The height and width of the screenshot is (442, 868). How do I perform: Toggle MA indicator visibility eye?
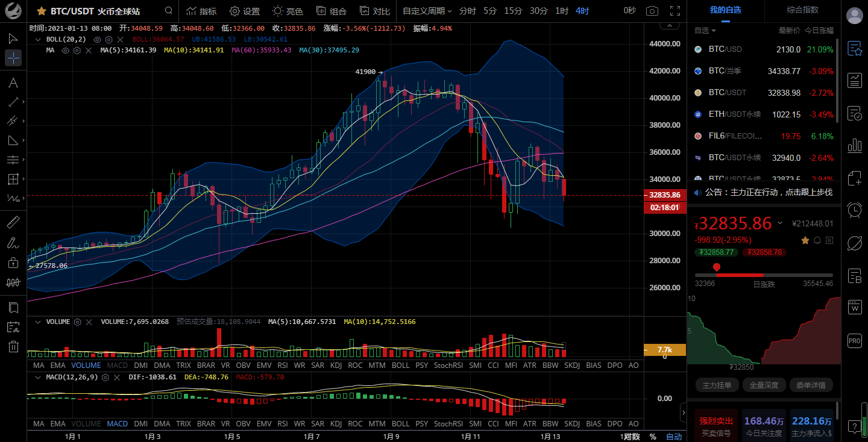click(x=66, y=50)
